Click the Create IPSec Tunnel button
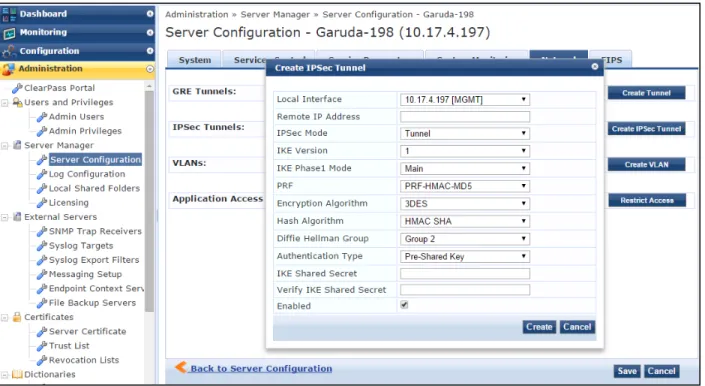The image size is (705, 386). (x=646, y=129)
